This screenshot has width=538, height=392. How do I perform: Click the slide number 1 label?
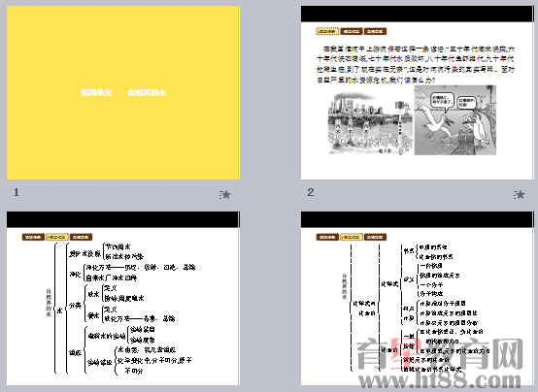coord(16,192)
